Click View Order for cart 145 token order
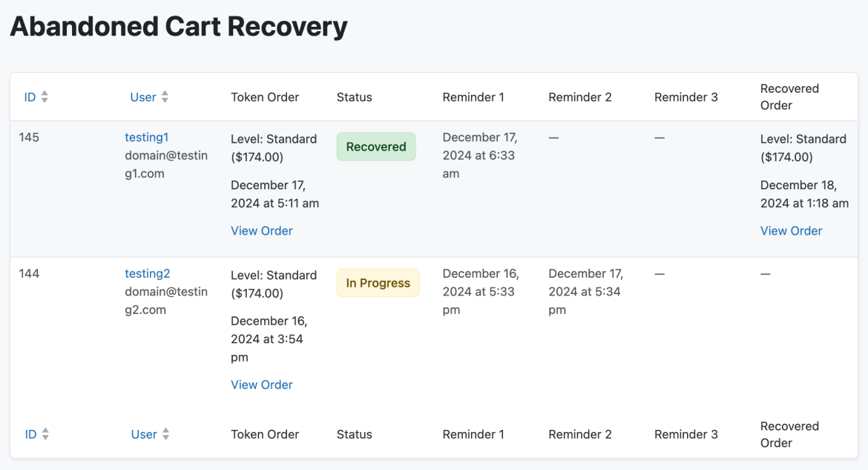This screenshot has width=868, height=470. pyautogui.click(x=261, y=230)
